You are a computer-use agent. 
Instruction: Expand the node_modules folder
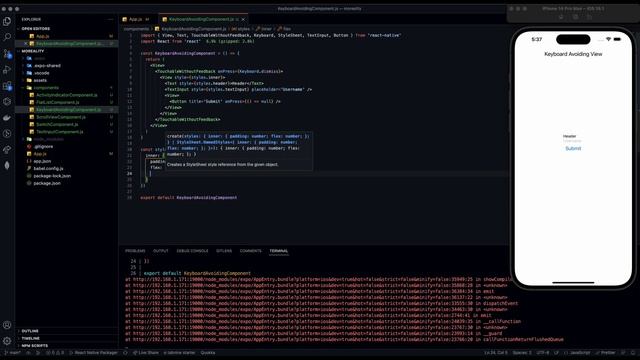point(48,139)
